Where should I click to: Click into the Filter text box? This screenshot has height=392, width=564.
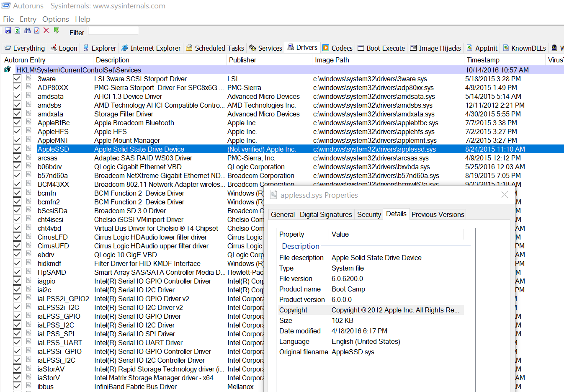pos(113,31)
